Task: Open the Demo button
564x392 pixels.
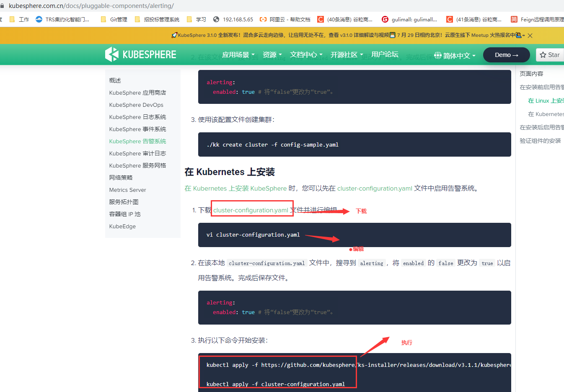Action: [506, 55]
